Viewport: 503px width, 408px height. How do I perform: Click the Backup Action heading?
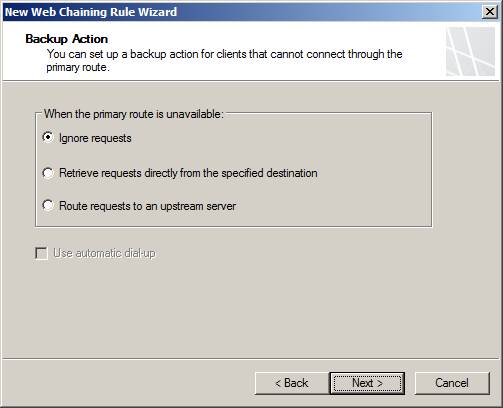67,39
